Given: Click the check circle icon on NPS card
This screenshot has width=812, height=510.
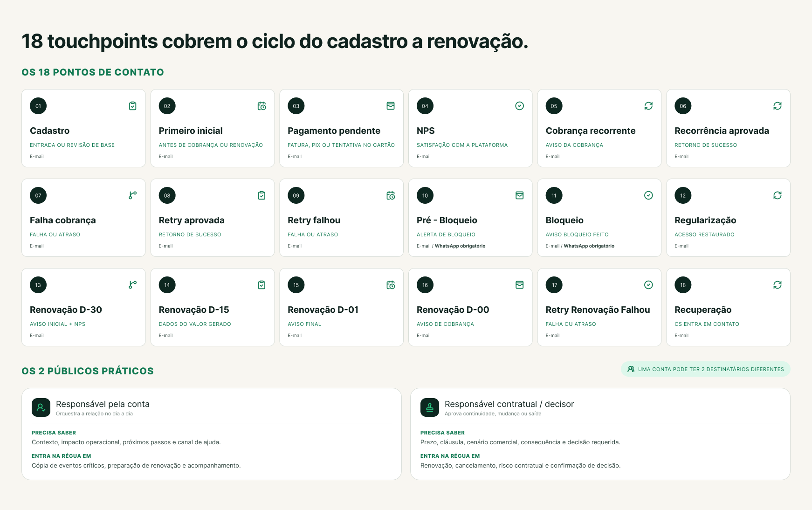Looking at the screenshot, I should tap(520, 106).
